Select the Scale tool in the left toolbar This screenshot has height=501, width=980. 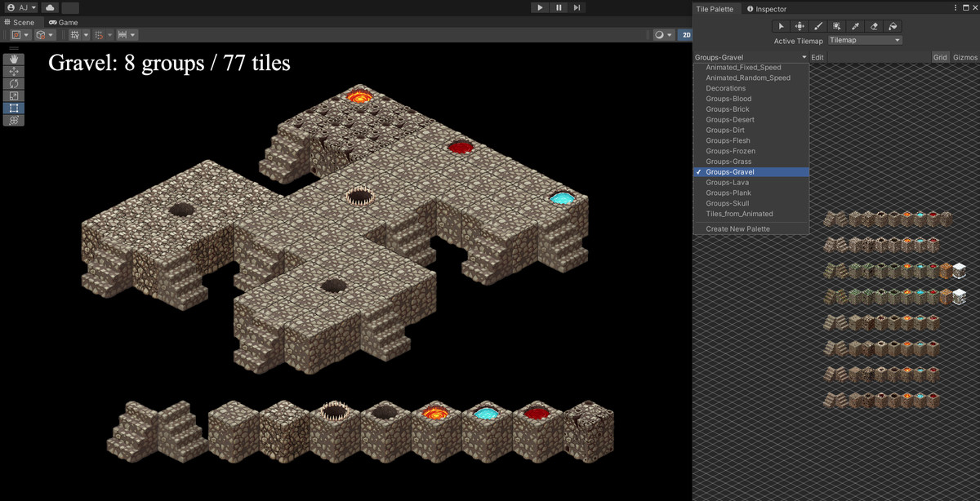[x=14, y=95]
